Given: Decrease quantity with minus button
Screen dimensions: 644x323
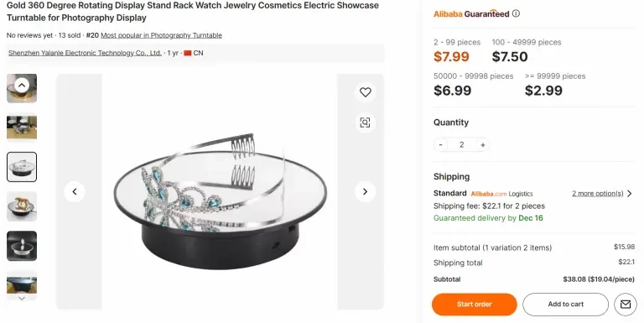Looking at the screenshot, I should pos(441,144).
